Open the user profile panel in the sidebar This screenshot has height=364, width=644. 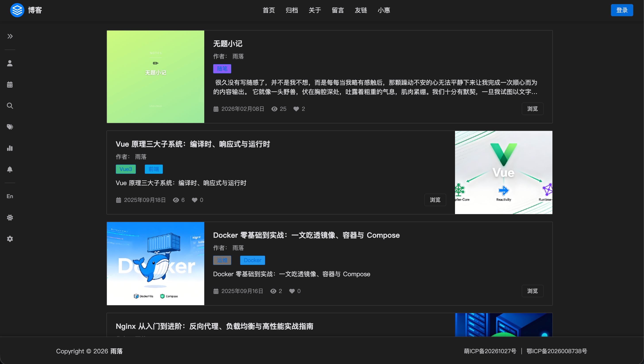coord(10,63)
